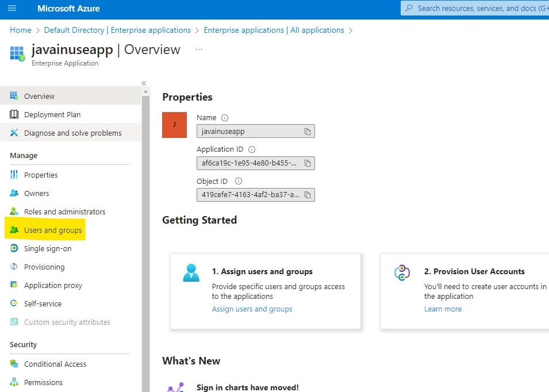This screenshot has height=392, width=549.
Task: Click the Microsoft Azure logo text
Action: click(x=68, y=8)
